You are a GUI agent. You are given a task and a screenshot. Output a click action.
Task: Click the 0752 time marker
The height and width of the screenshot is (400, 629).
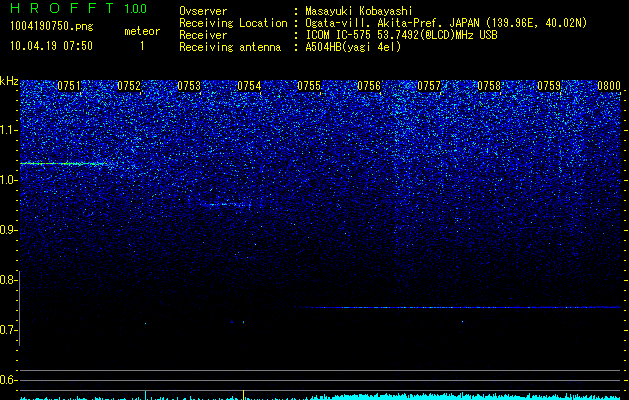[x=129, y=86]
